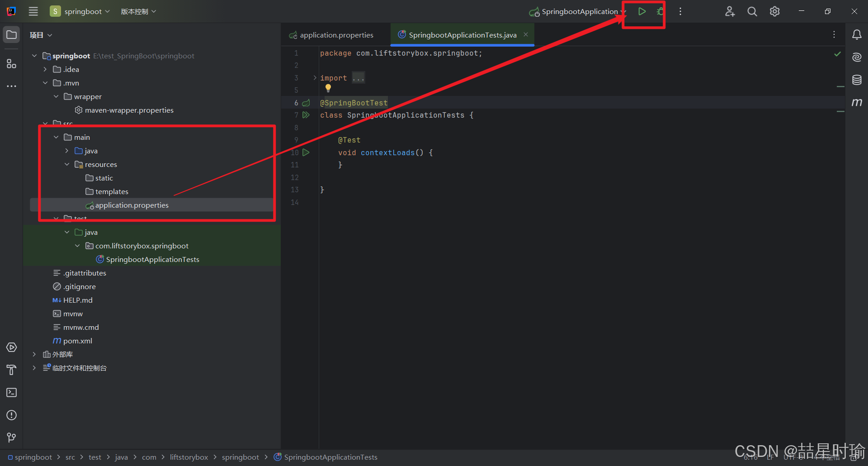
Task: Open the springboot project dropdown
Action: click(80, 11)
